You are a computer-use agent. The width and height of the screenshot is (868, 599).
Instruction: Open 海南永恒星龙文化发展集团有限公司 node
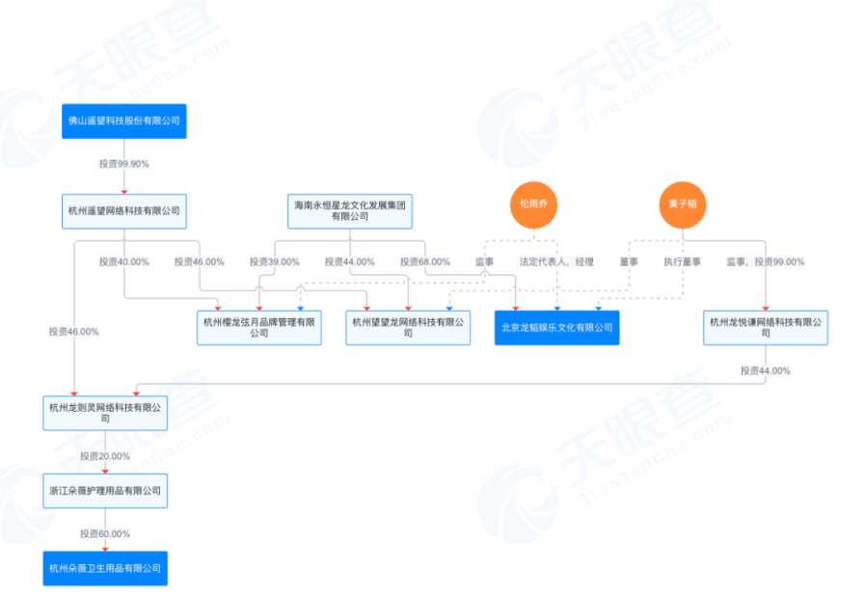(x=349, y=211)
